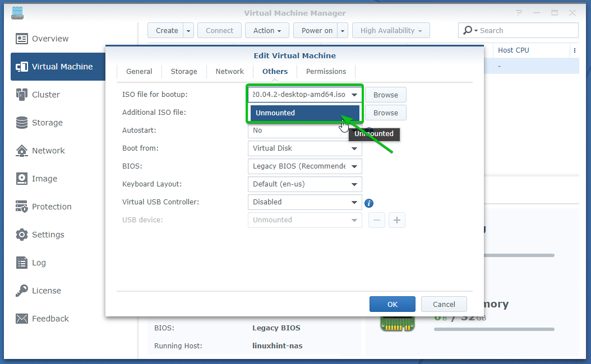Go to the Network sidebar icon
Viewport: 591px width, 364px height.
tap(22, 151)
